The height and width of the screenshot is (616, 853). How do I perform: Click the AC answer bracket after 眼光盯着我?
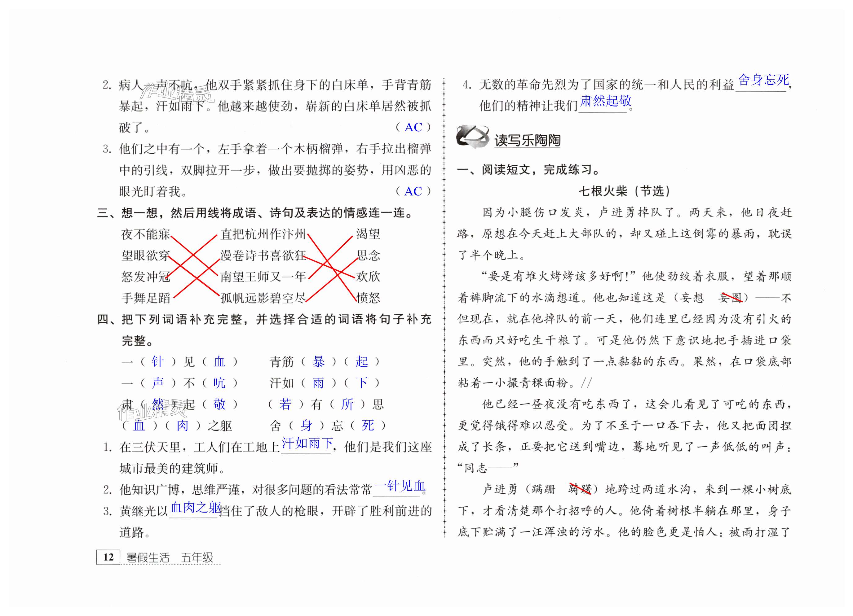pos(413,192)
